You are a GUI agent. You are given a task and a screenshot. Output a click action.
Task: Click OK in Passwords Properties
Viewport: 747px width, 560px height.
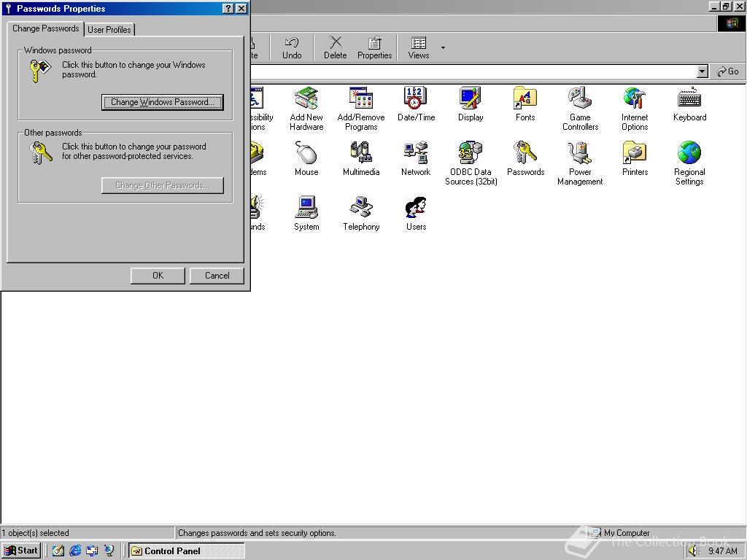point(158,275)
